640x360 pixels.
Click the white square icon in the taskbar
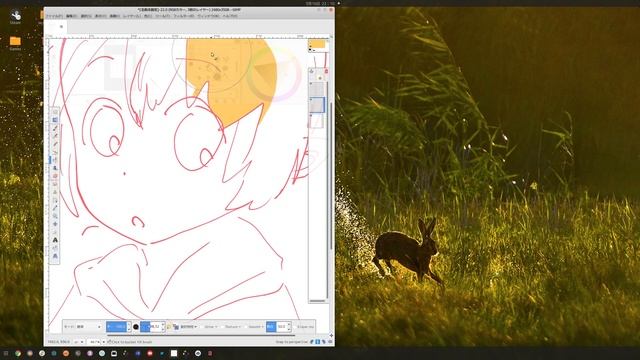point(174,353)
